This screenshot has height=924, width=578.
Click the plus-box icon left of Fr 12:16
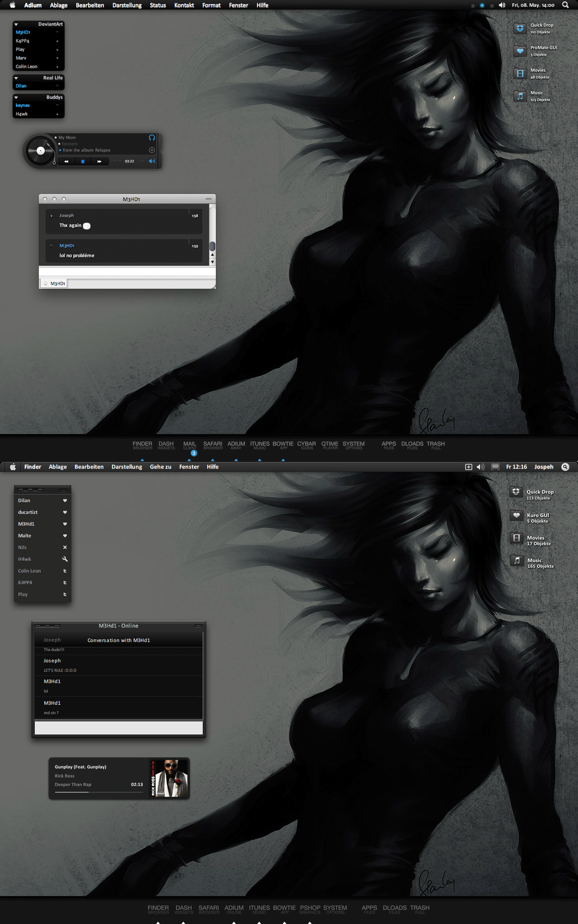click(x=469, y=467)
